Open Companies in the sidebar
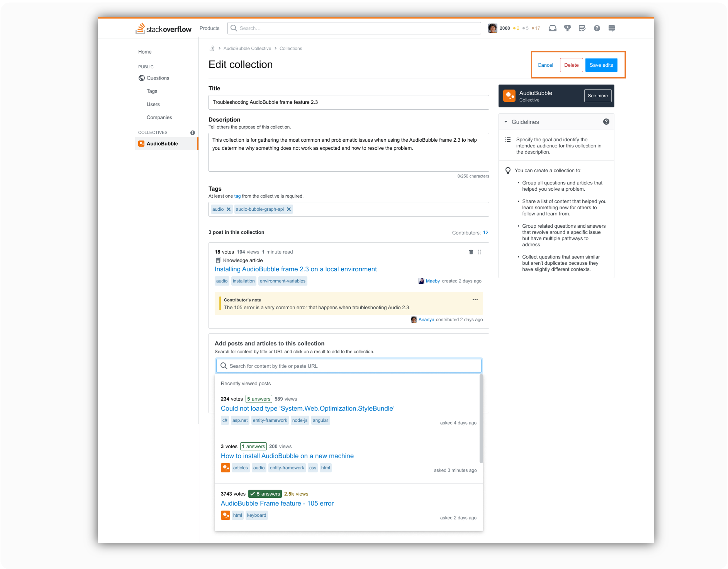 159,117
